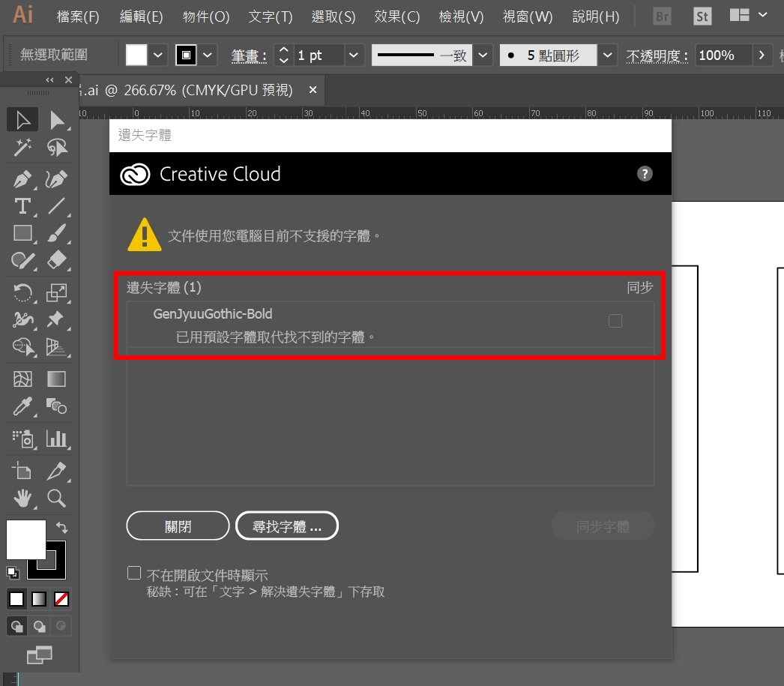Viewport: 784px width, 686px height.
Task: Click the large white fill color swatch
Action: pyautogui.click(x=24, y=538)
